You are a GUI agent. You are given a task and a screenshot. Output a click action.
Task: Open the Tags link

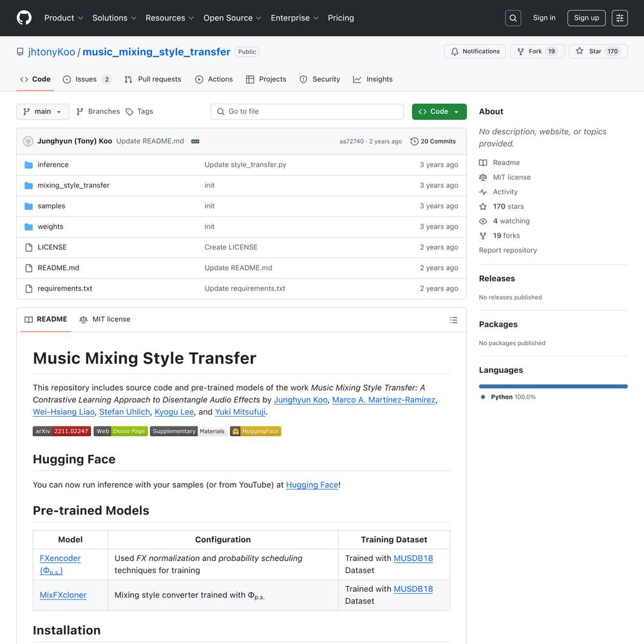click(x=139, y=111)
